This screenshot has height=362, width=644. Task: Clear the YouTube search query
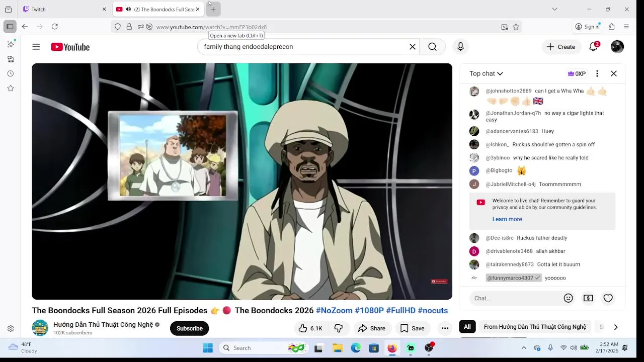(x=413, y=47)
